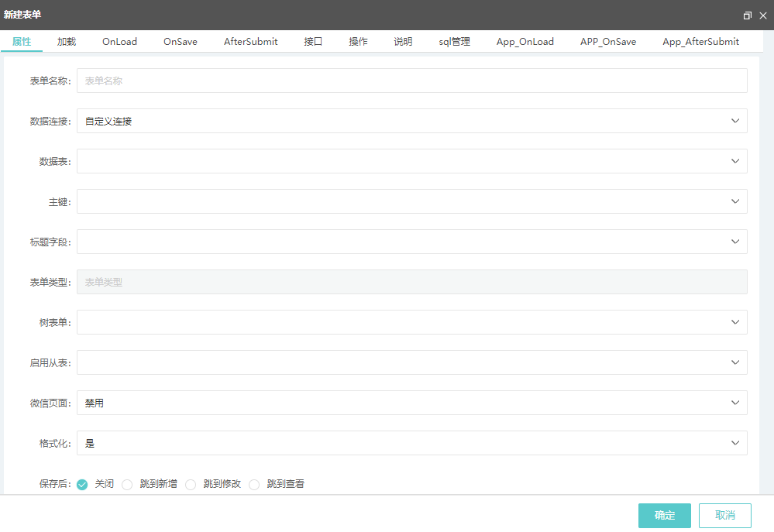Expand the 格式化 dropdown showing 是

click(x=411, y=443)
